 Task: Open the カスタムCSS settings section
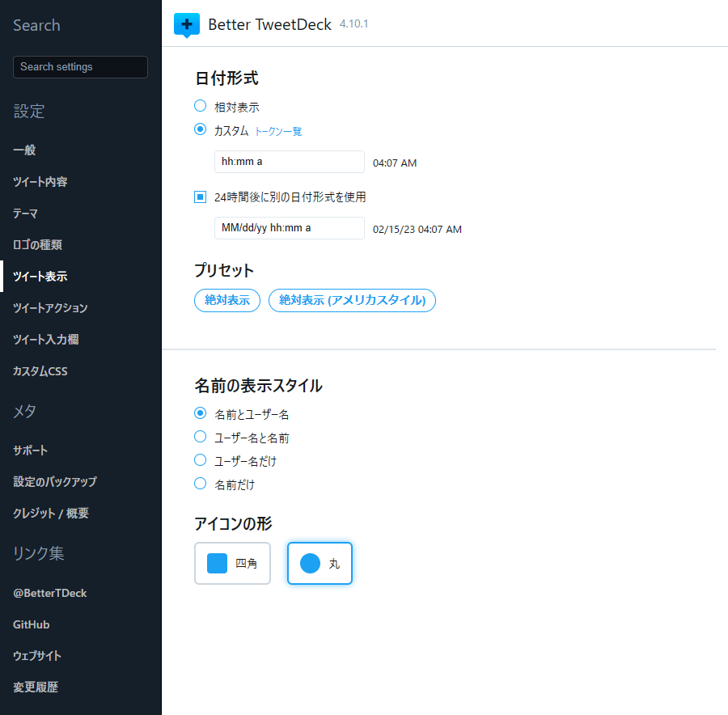40,371
